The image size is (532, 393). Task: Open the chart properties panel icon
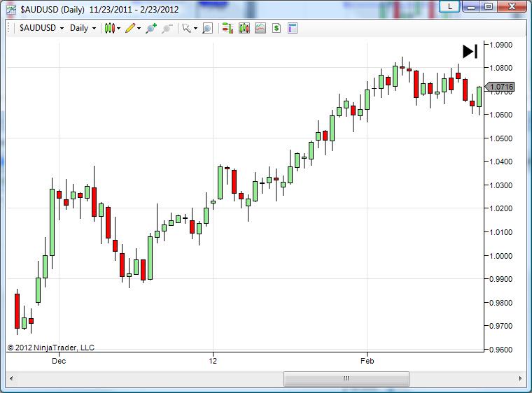[293, 28]
